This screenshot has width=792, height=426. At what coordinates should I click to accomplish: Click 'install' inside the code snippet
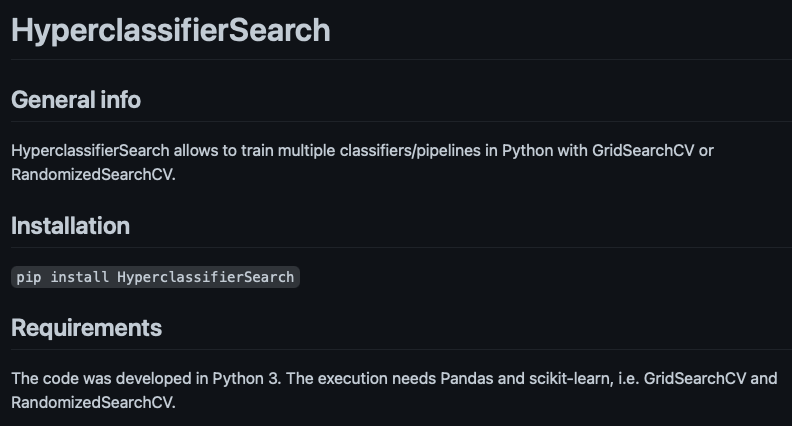pos(79,277)
